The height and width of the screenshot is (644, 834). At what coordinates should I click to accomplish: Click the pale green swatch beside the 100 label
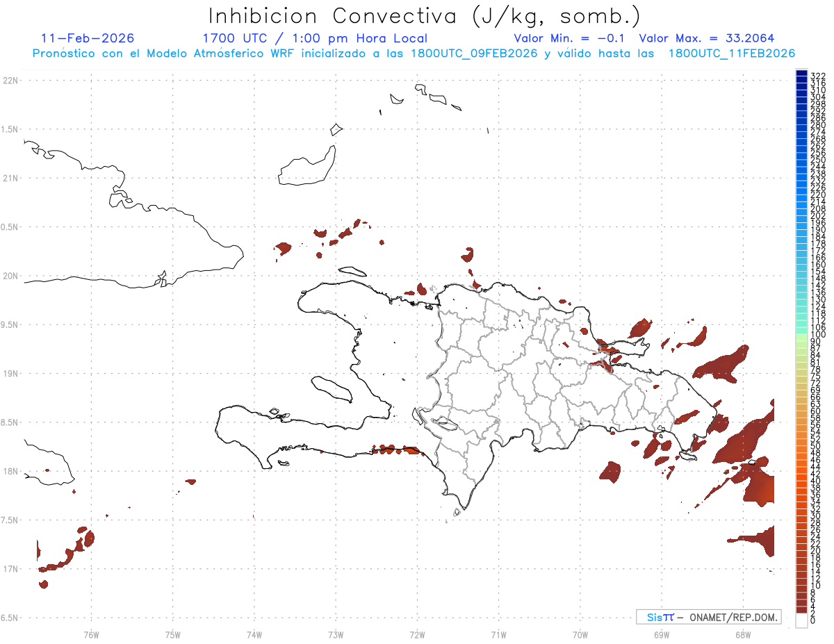click(801, 337)
